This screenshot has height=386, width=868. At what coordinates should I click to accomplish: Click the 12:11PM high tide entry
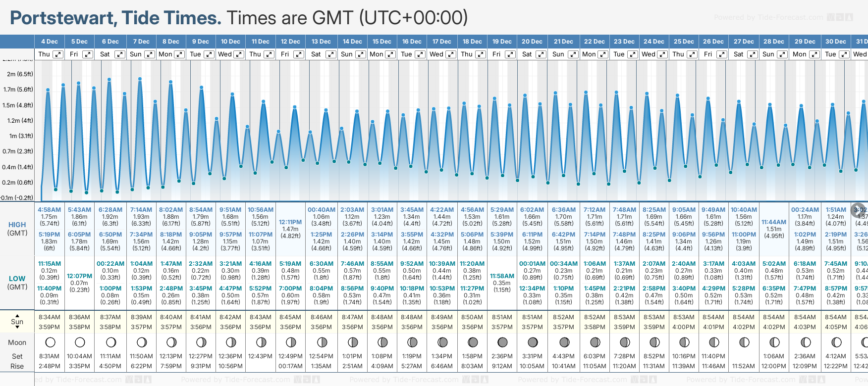click(290, 222)
